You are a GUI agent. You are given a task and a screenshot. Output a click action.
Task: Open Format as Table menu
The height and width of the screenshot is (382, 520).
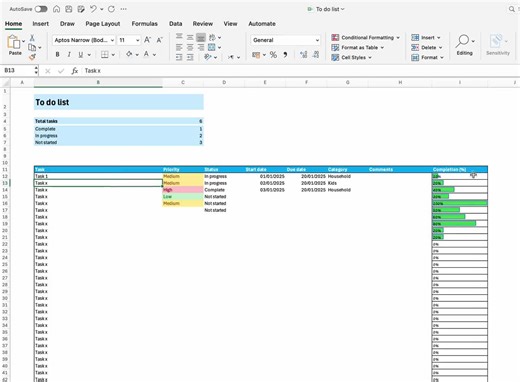tap(358, 48)
